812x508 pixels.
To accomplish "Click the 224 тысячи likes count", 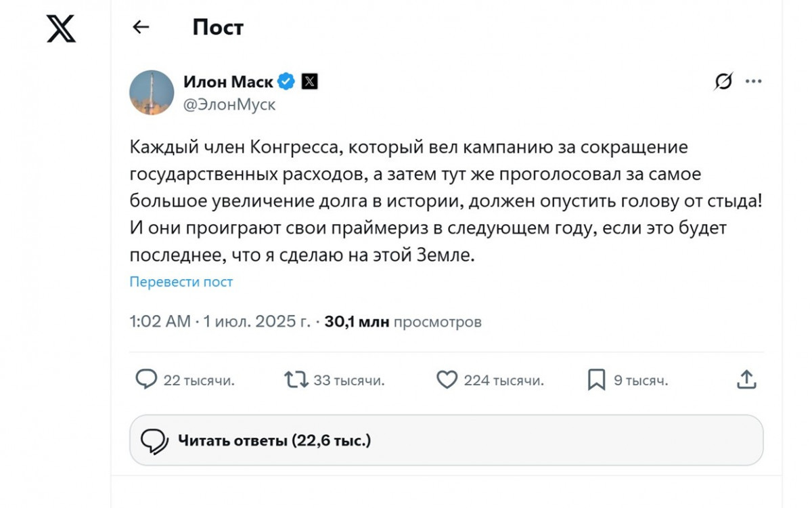I will click(x=503, y=381).
